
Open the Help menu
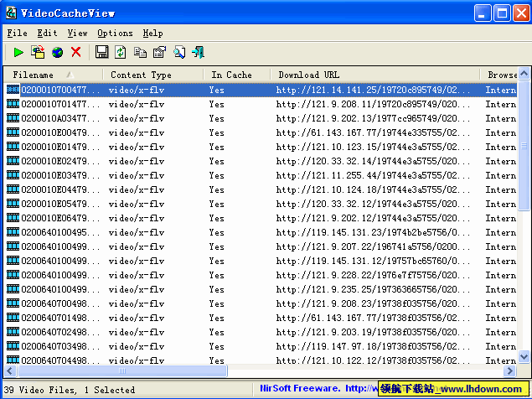click(152, 33)
